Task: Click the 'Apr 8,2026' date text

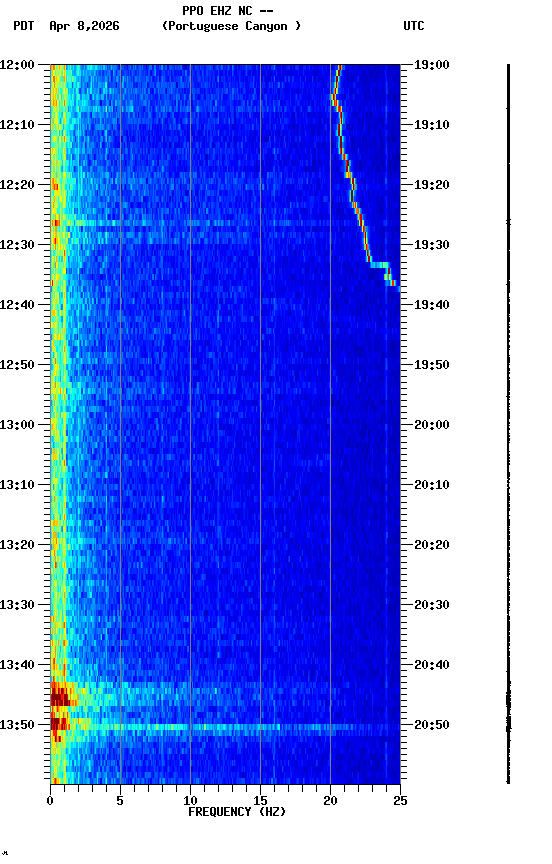Action: 84,26
